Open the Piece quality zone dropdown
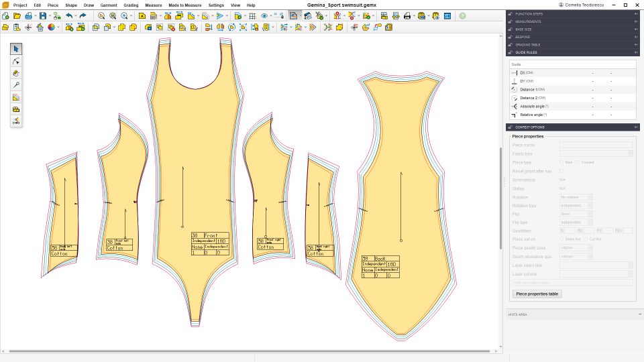The width and height of the screenshot is (644, 362). 576,248
